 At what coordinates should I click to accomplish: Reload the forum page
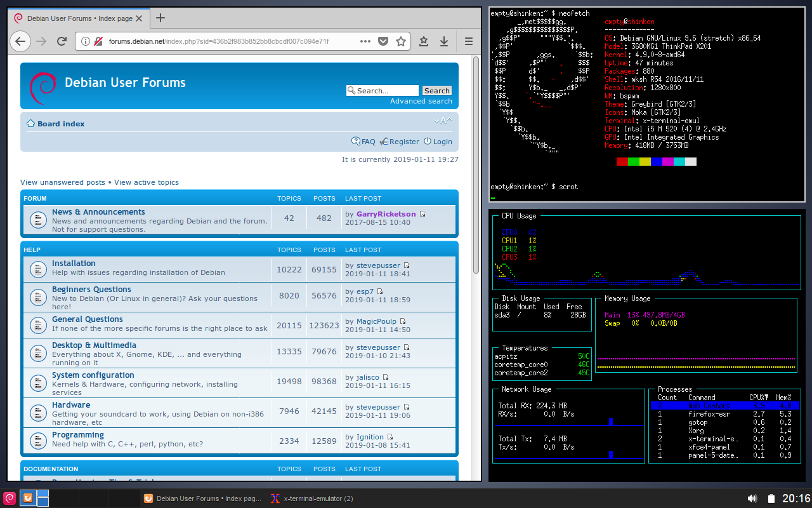click(62, 41)
